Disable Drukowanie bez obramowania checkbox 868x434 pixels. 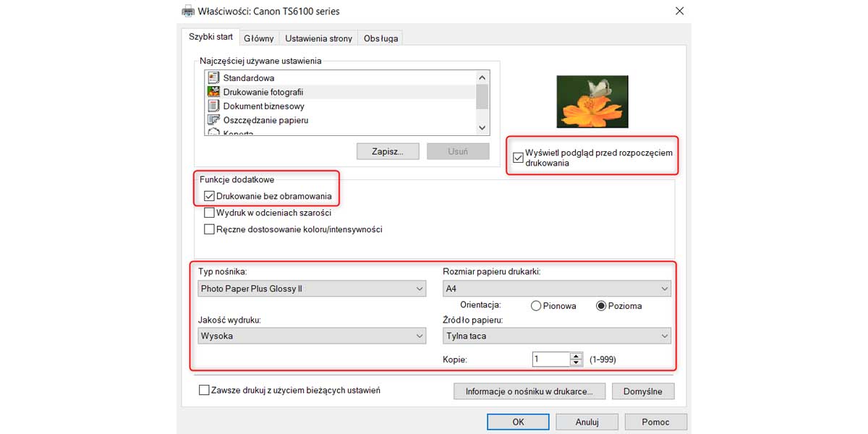[x=210, y=196]
